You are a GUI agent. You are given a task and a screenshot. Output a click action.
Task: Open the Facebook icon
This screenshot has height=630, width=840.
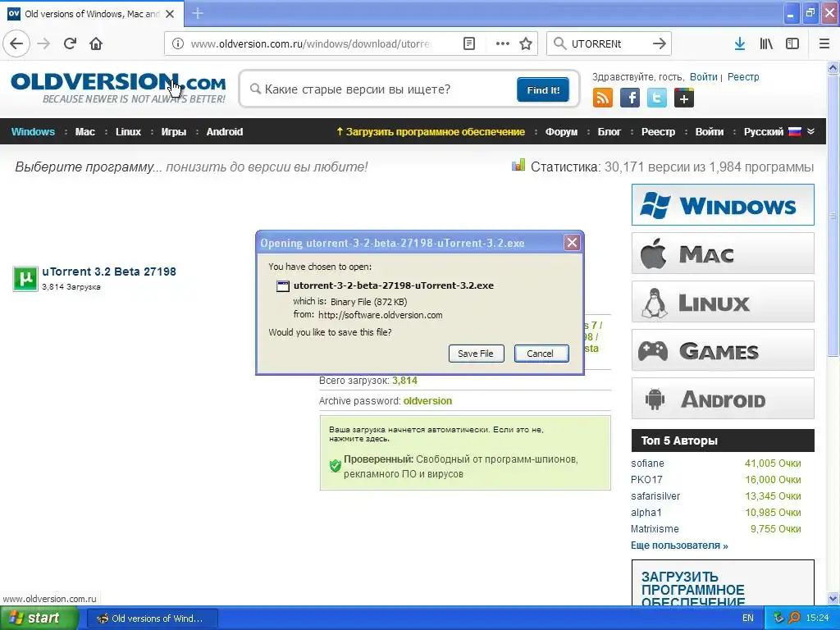click(x=630, y=98)
